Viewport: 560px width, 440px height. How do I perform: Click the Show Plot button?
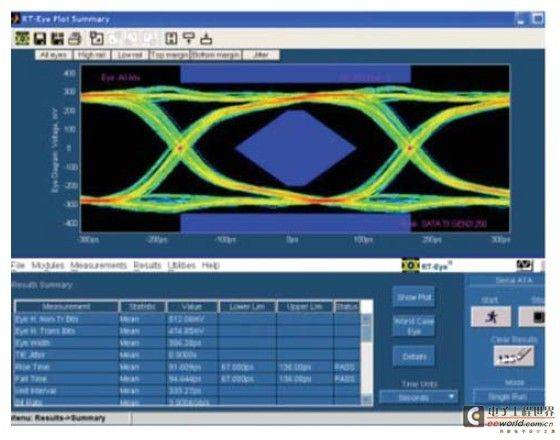414,297
